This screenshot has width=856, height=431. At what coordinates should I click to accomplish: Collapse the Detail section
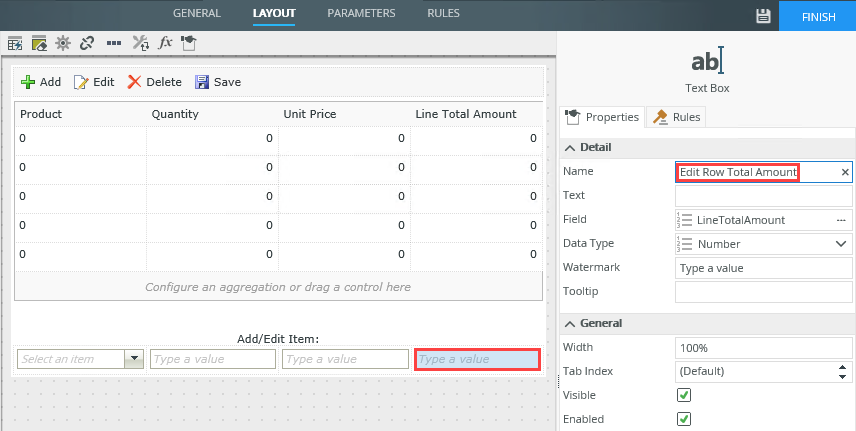tap(569, 147)
